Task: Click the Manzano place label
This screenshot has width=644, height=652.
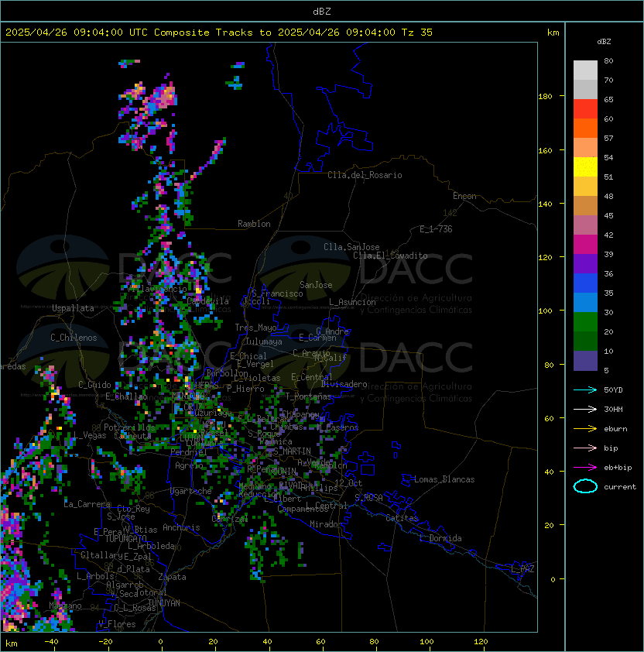Action: click(x=65, y=606)
